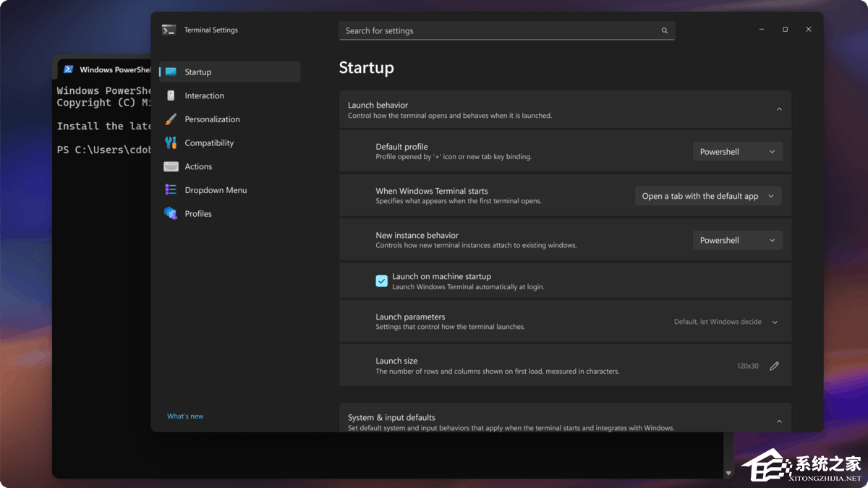Edit launch size with the pencil icon

[774, 366]
